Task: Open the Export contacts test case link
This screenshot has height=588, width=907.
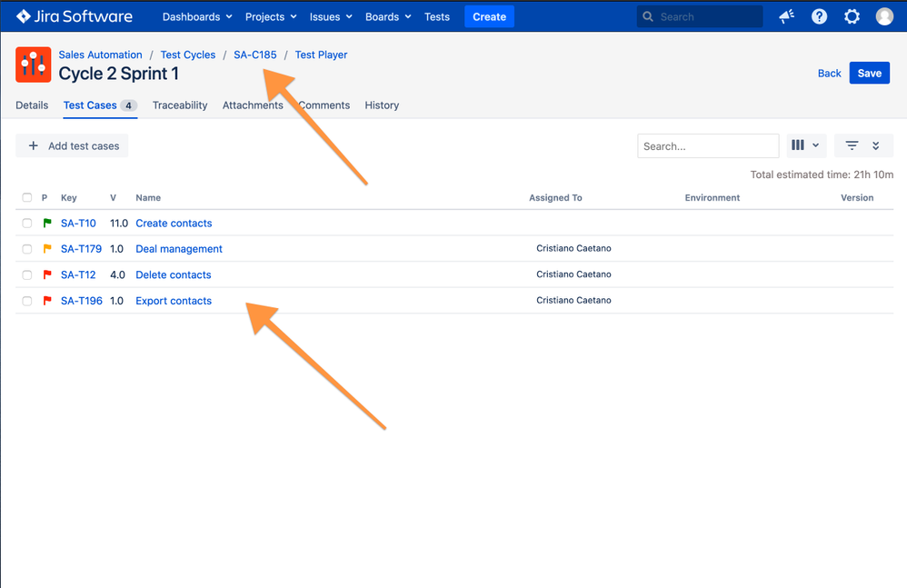Action: tap(174, 301)
